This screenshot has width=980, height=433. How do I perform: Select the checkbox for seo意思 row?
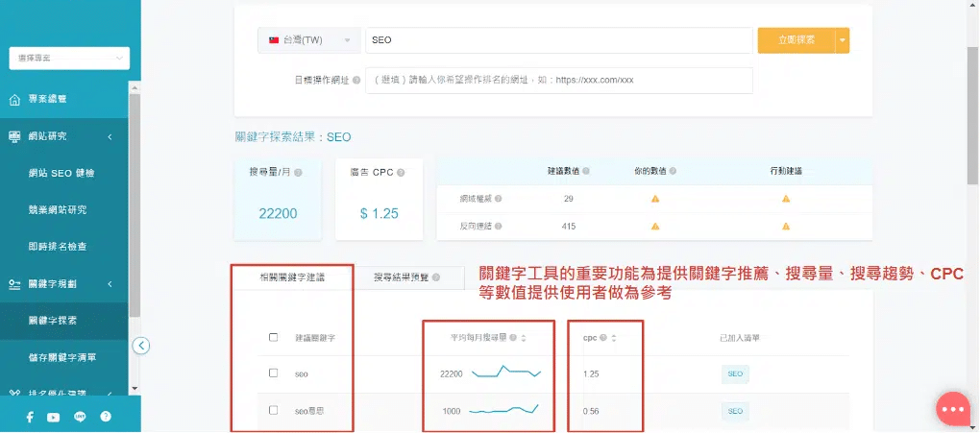point(274,410)
